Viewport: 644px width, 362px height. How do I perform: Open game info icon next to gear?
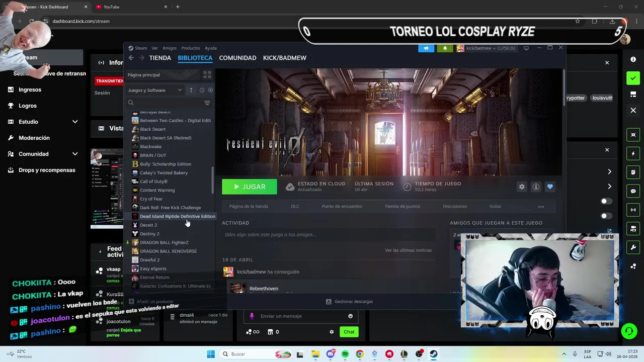point(536,187)
